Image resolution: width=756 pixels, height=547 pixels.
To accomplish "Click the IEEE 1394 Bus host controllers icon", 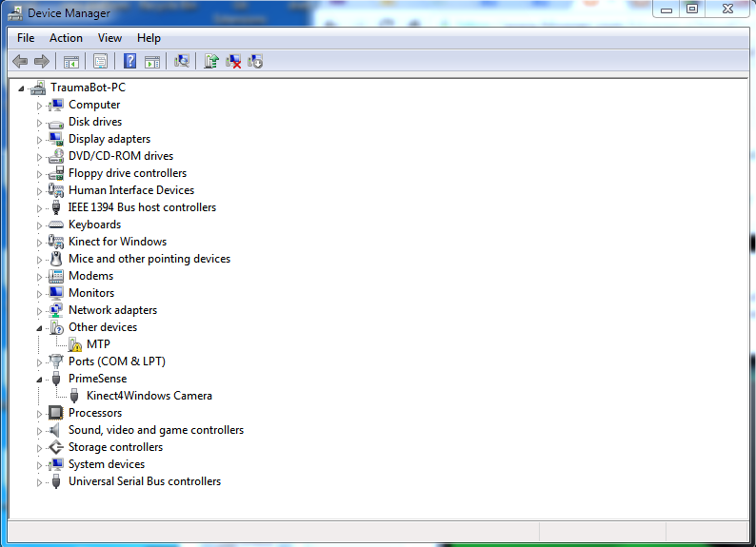I will coord(56,207).
